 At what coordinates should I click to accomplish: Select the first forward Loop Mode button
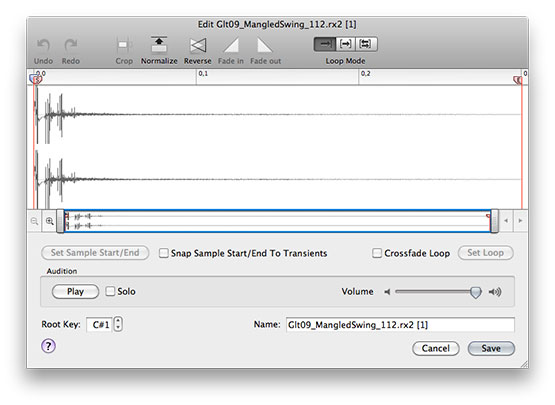tap(325, 44)
